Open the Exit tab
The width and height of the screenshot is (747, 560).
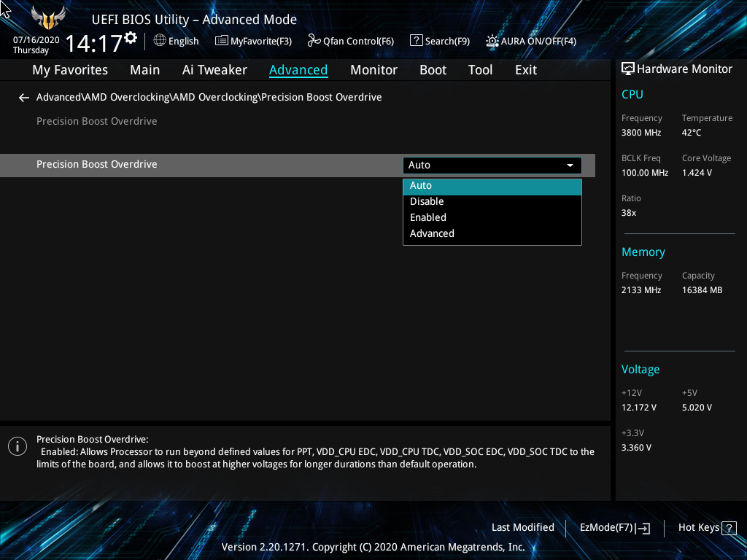click(x=526, y=70)
